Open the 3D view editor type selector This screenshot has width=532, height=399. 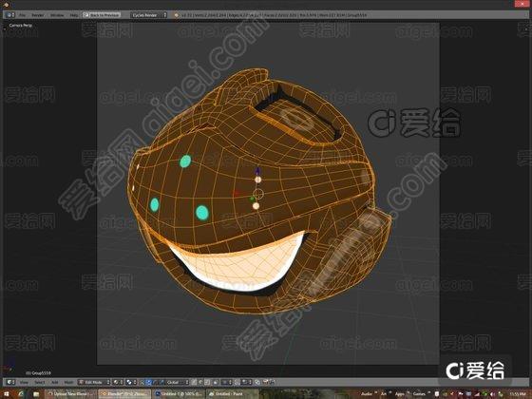(10, 382)
